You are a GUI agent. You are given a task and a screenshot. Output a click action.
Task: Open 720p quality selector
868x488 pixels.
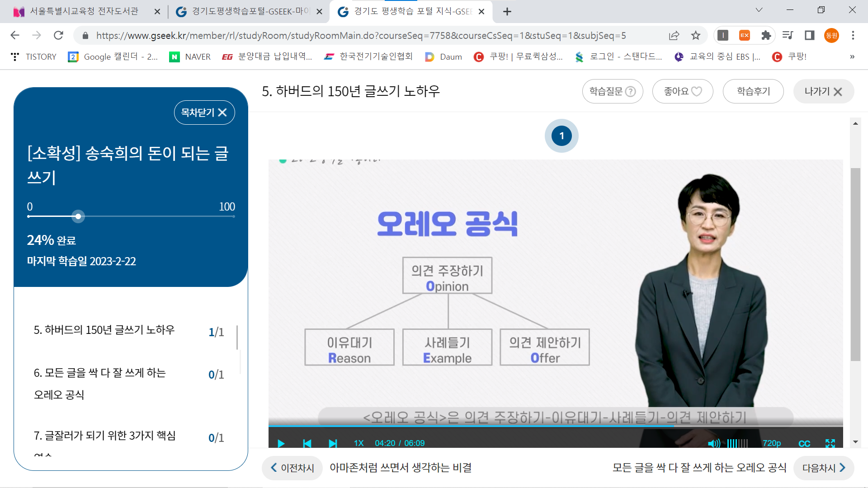click(771, 443)
